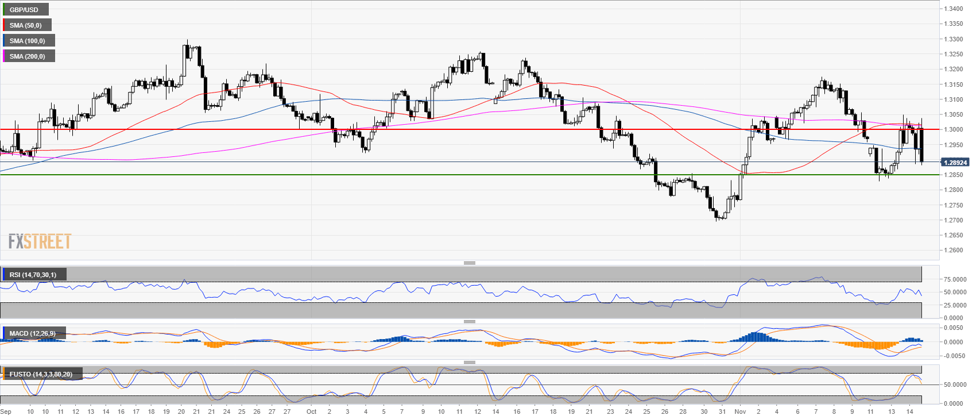This screenshot has width=980, height=419.
Task: Click the Sep date label on time axis
Action: tap(6, 412)
